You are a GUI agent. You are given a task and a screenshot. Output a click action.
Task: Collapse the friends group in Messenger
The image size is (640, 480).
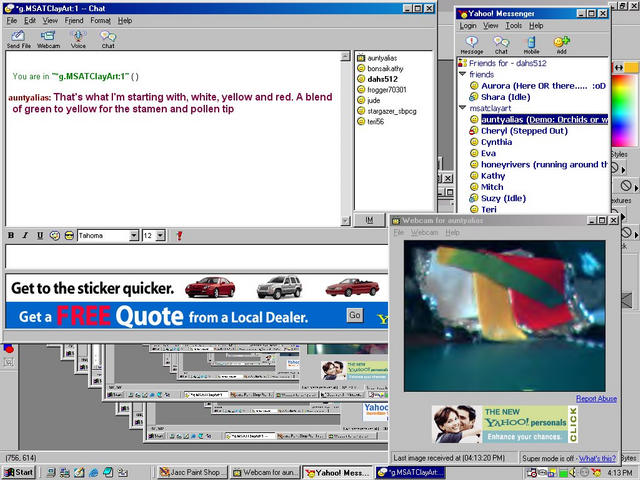[x=462, y=74]
